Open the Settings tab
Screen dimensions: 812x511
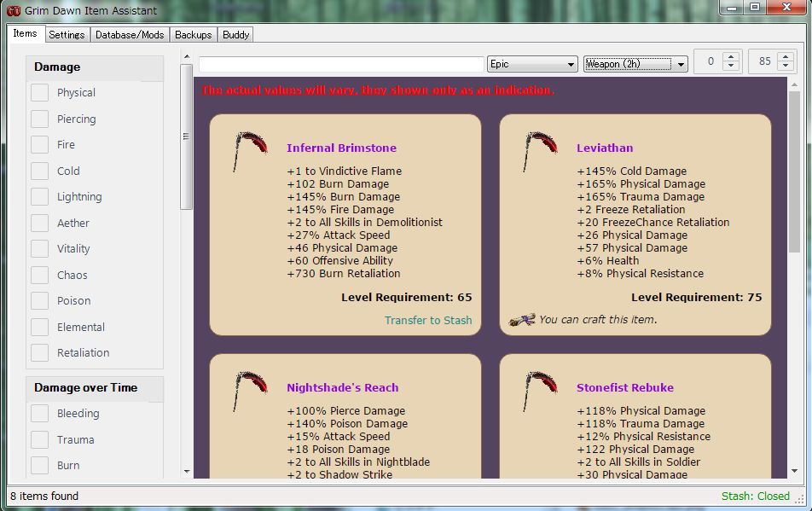[67, 35]
